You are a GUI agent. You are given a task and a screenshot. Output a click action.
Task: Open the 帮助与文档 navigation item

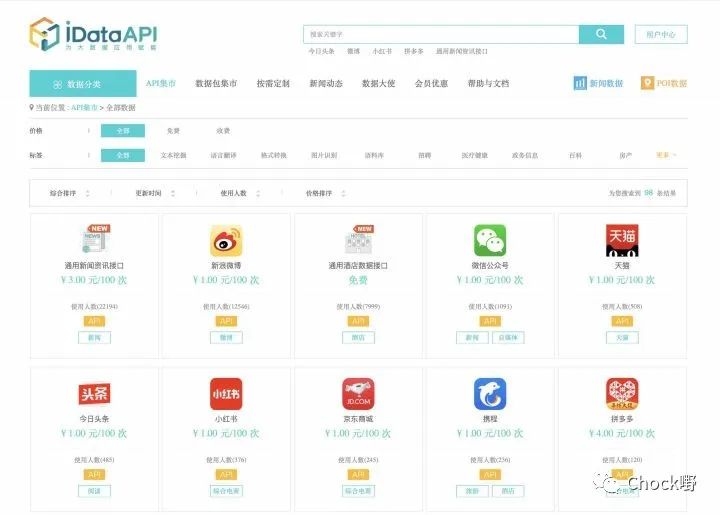pyautogui.click(x=488, y=84)
